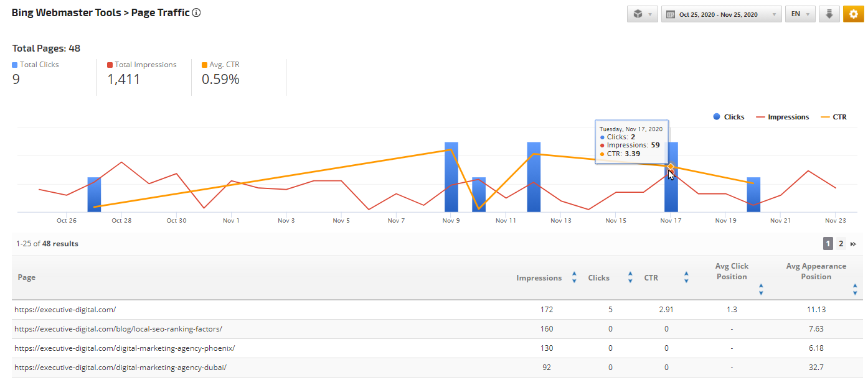
Task: Toggle the Clicks series in chart legend
Action: point(729,117)
